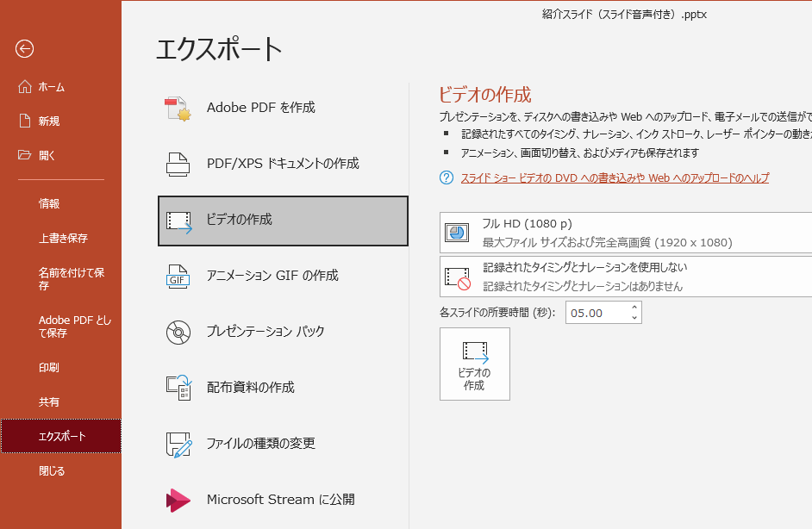The image size is (812, 529).
Task: Click the アニメーション GIF icon
Action: pyautogui.click(x=178, y=276)
